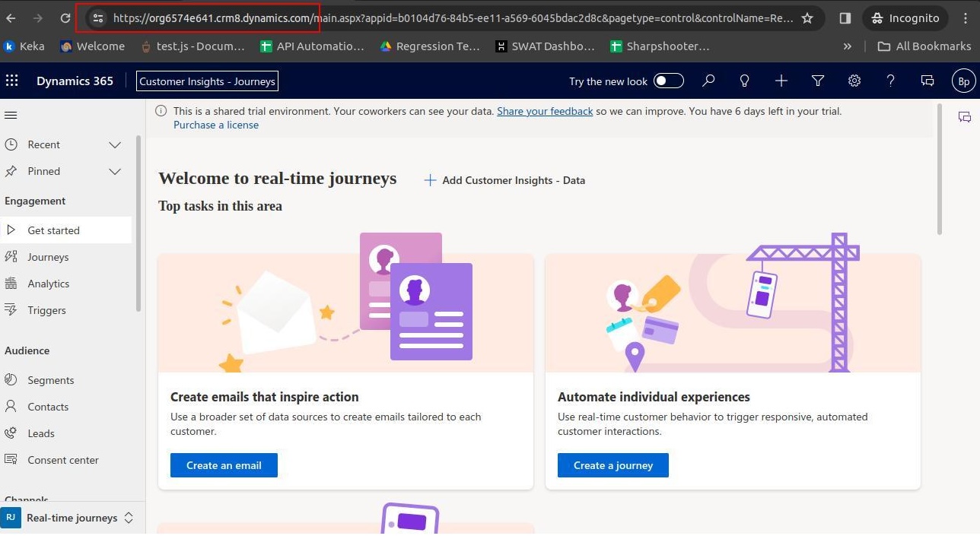Collapse the site map hamburger icon

coord(11,116)
